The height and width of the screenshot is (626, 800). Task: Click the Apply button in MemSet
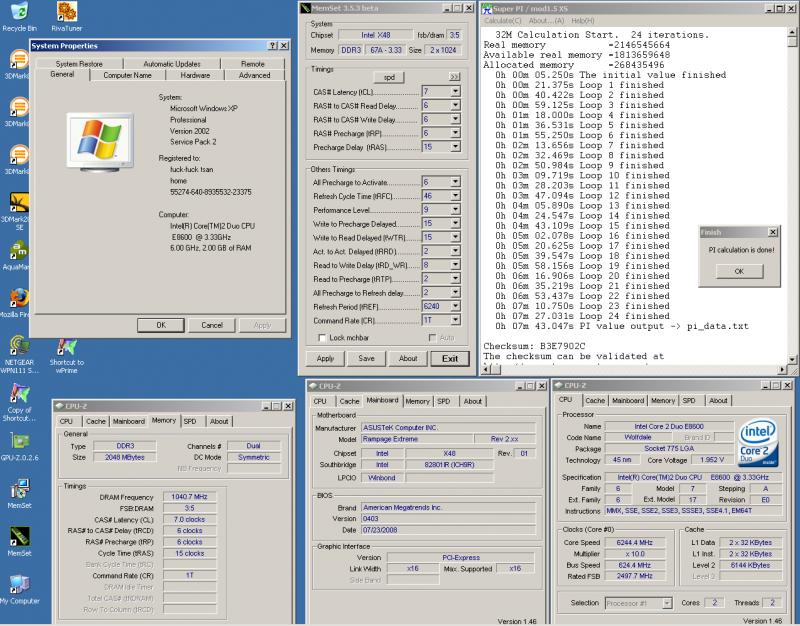325,359
